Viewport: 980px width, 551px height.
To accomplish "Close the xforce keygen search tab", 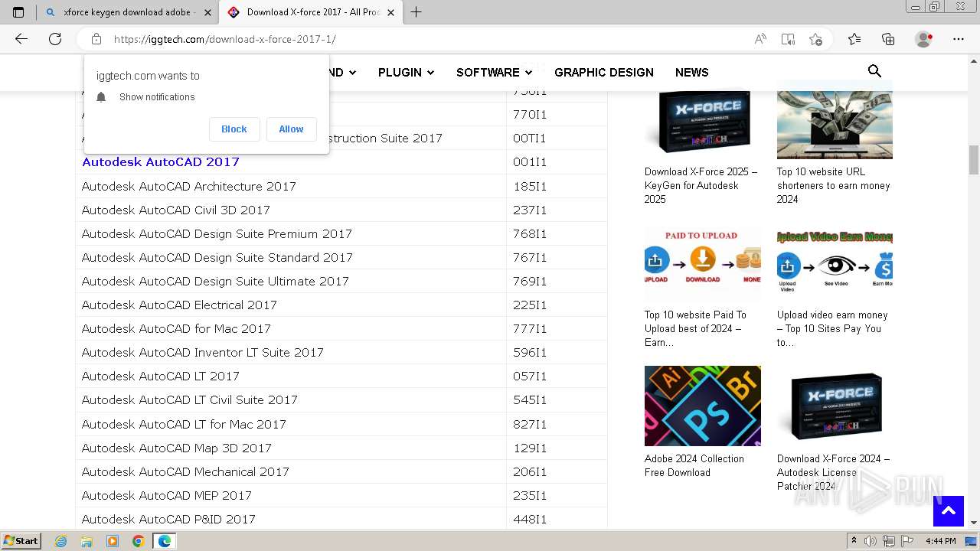I will coord(207,12).
